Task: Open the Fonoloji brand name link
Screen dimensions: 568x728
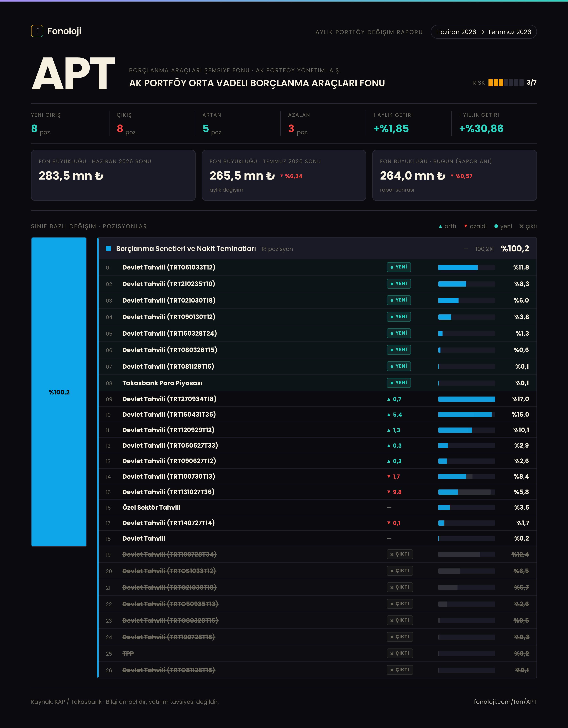Action: 64,31
